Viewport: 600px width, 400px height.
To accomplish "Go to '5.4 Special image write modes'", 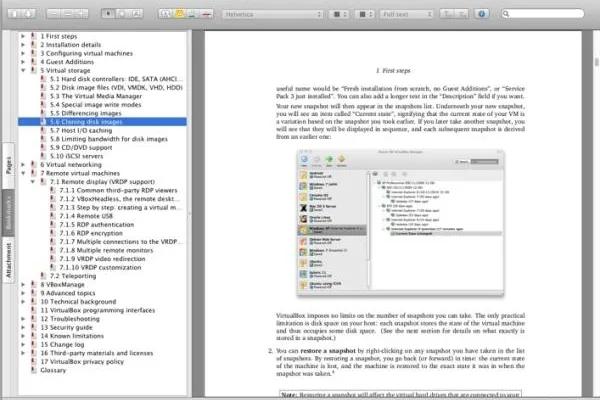I will [x=96, y=104].
